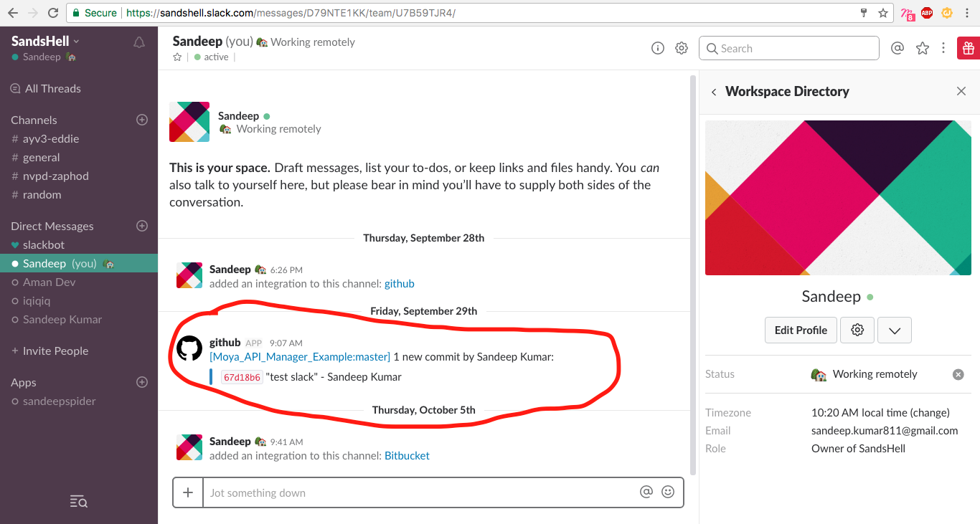
Task: Click Invite People
Action: coord(50,351)
